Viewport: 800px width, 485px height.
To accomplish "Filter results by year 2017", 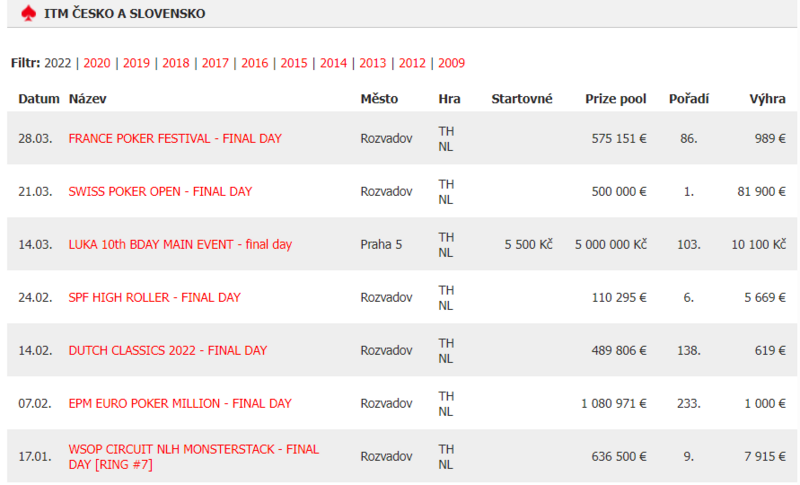I will click(215, 63).
